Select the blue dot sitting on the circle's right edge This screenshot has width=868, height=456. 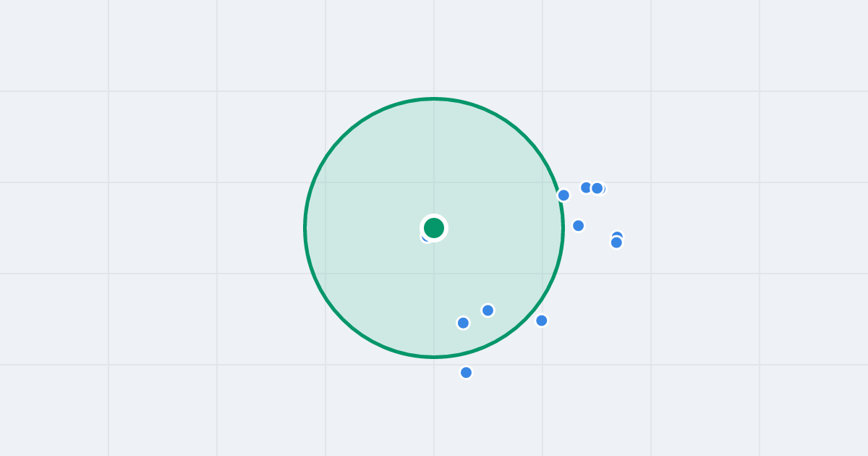pos(563,195)
